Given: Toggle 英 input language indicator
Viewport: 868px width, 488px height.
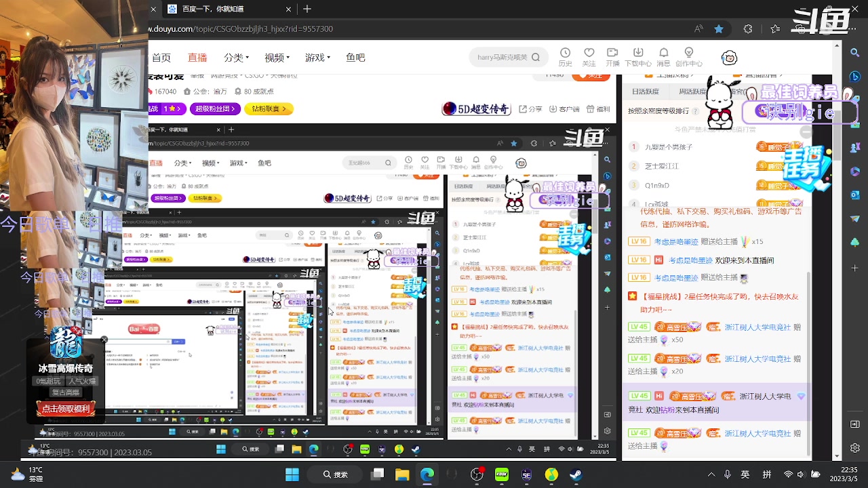Looking at the screenshot, I should click(x=745, y=474).
